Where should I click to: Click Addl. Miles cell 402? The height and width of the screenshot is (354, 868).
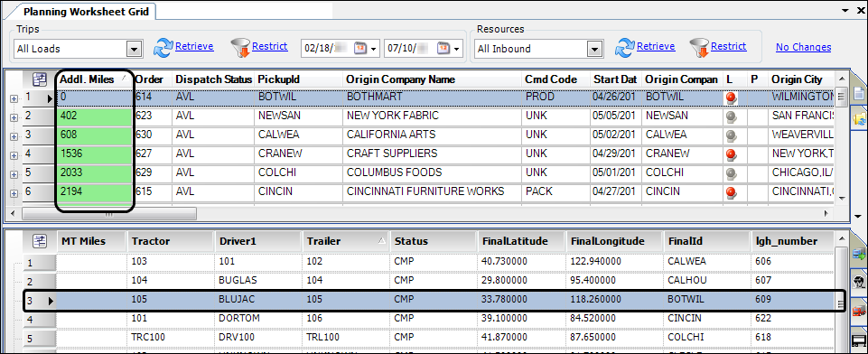(x=95, y=116)
